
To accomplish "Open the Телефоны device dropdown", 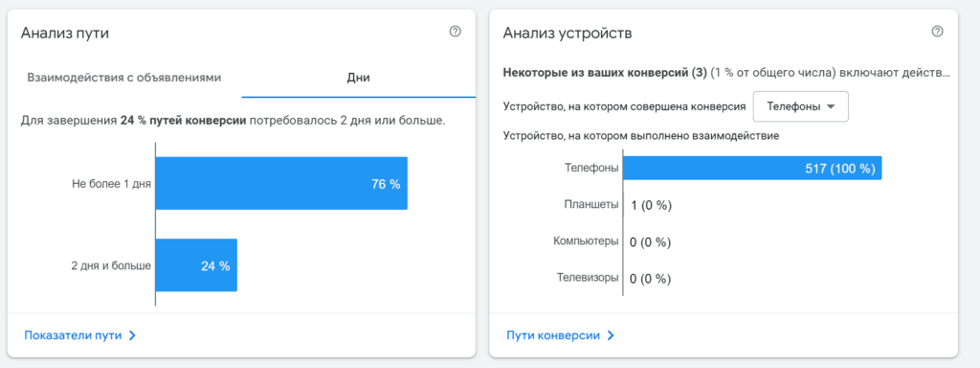I will [x=801, y=106].
